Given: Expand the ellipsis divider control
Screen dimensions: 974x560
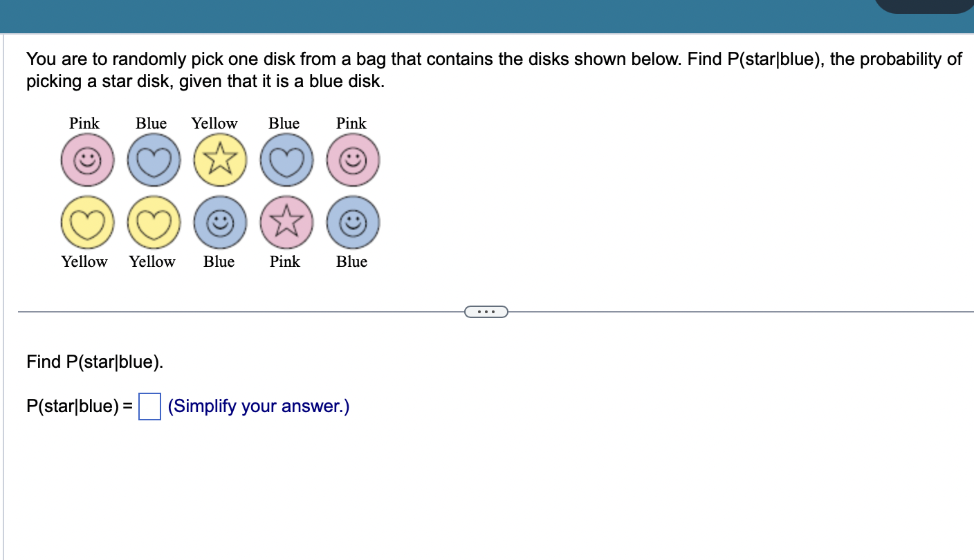Looking at the screenshot, I should (x=486, y=311).
